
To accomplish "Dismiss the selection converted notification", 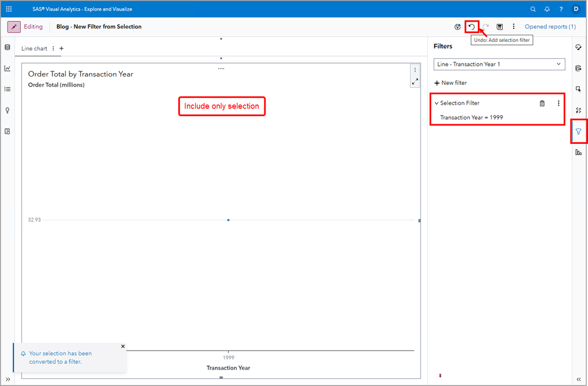I will tap(123, 346).
